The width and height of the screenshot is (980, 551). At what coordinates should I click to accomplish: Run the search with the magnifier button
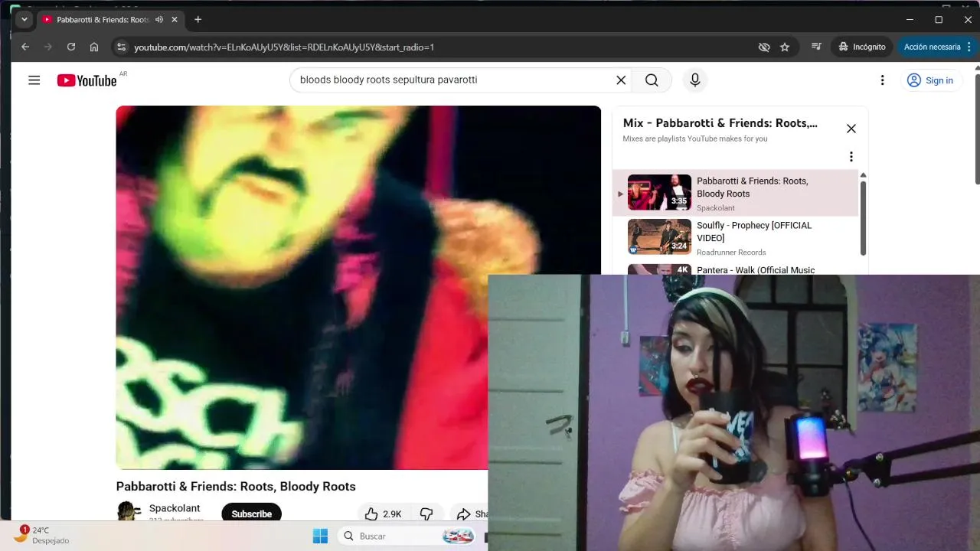pyautogui.click(x=652, y=80)
